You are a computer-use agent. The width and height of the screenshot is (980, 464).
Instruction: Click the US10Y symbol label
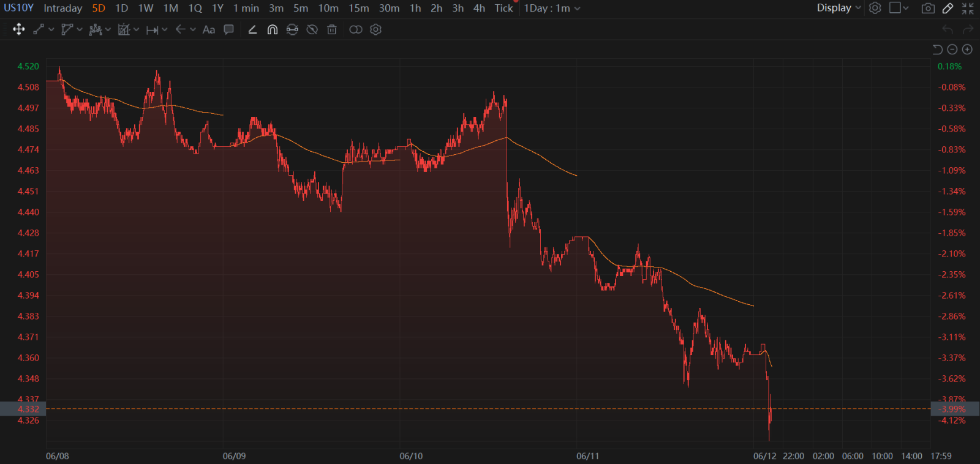tap(18, 8)
